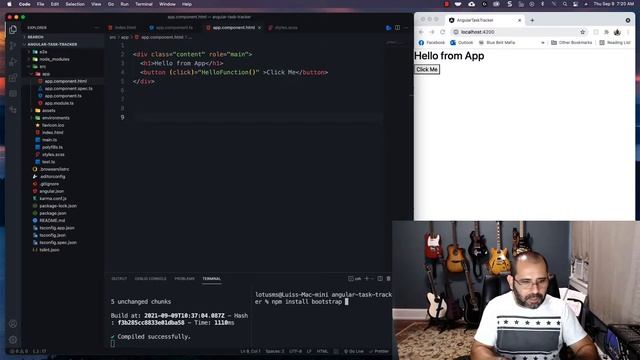Click the Click Me button in browser
Image resolution: width=640 pixels, height=360 pixels.
point(427,69)
